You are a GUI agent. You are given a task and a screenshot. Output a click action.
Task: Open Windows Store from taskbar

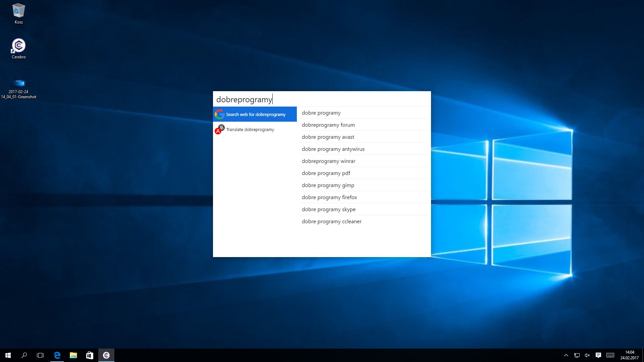coord(90,355)
